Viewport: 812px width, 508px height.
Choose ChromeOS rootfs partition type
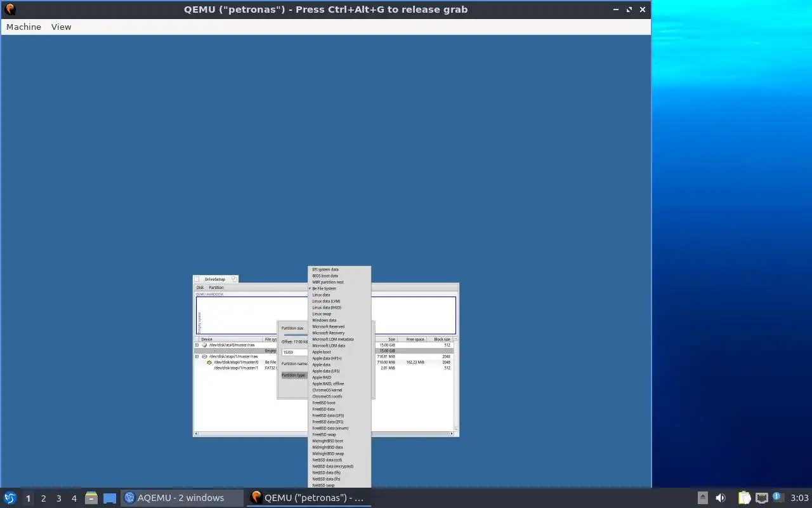(x=339, y=396)
